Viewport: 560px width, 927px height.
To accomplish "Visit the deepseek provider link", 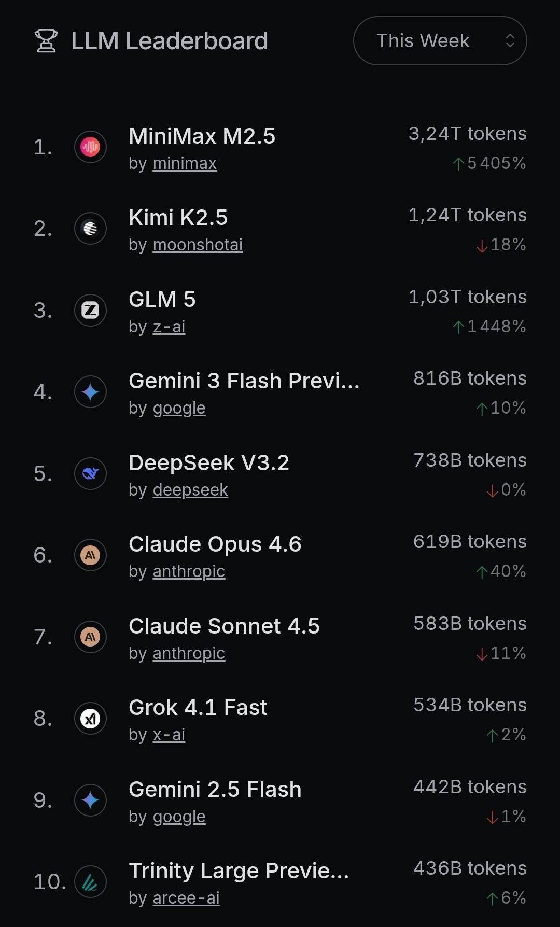I will pyautogui.click(x=190, y=490).
